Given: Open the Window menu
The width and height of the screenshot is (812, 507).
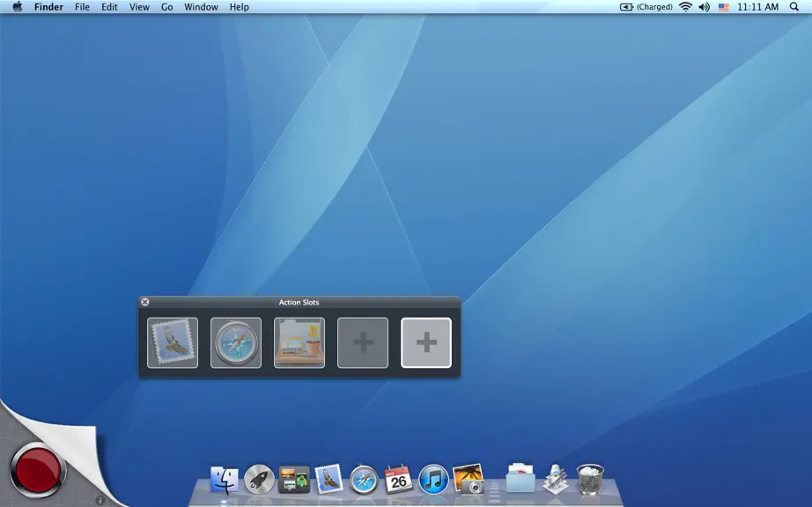Looking at the screenshot, I should (201, 7).
